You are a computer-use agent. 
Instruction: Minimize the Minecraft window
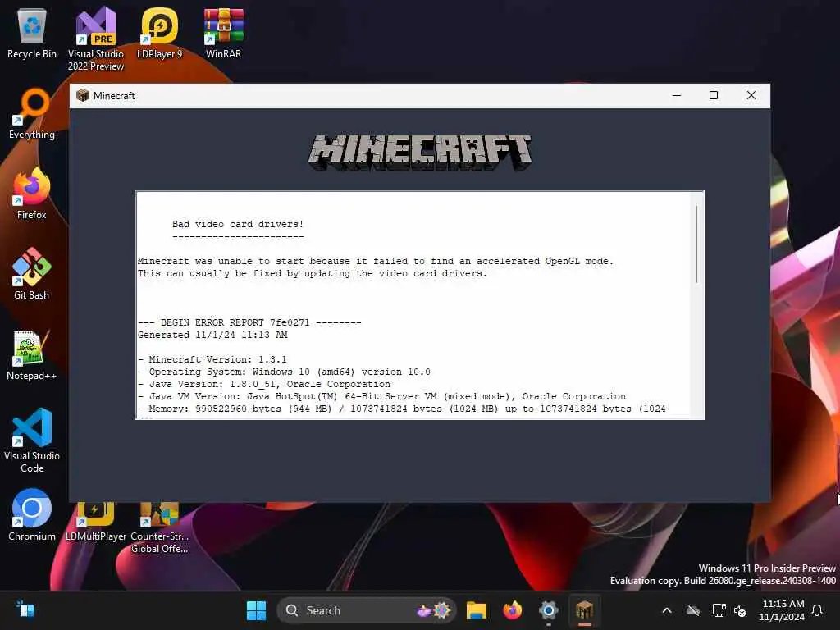[677, 95]
